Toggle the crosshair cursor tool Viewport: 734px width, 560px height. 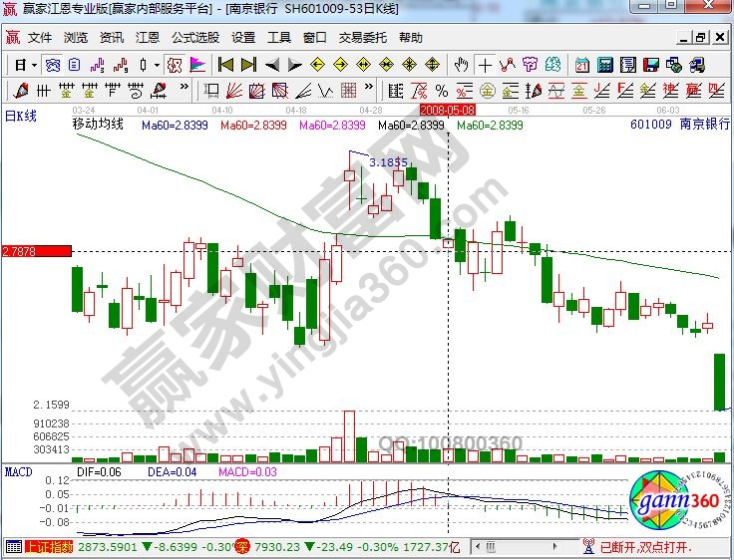tap(485, 65)
